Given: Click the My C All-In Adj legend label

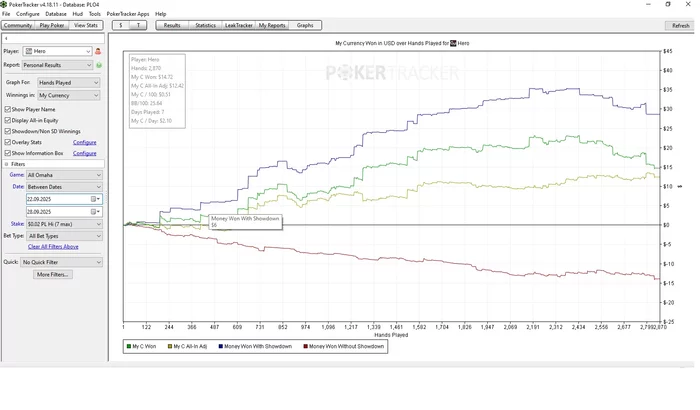Looking at the screenshot, I should point(190,347).
